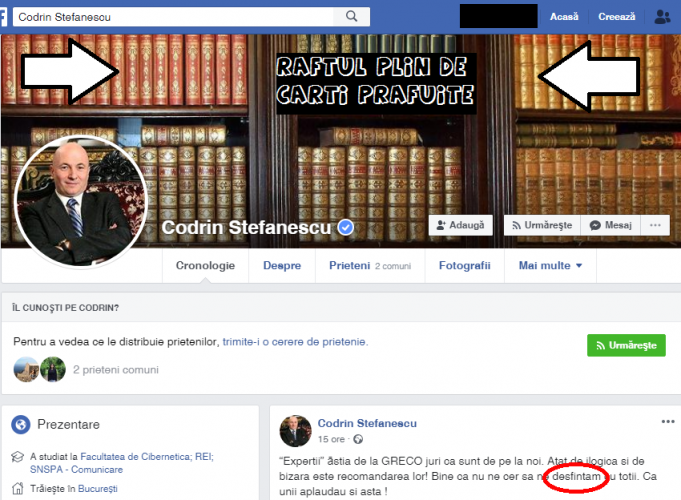Image resolution: width=681 pixels, height=500 pixels.
Task: Click the 15 ore post timestamp
Action: coord(331,439)
